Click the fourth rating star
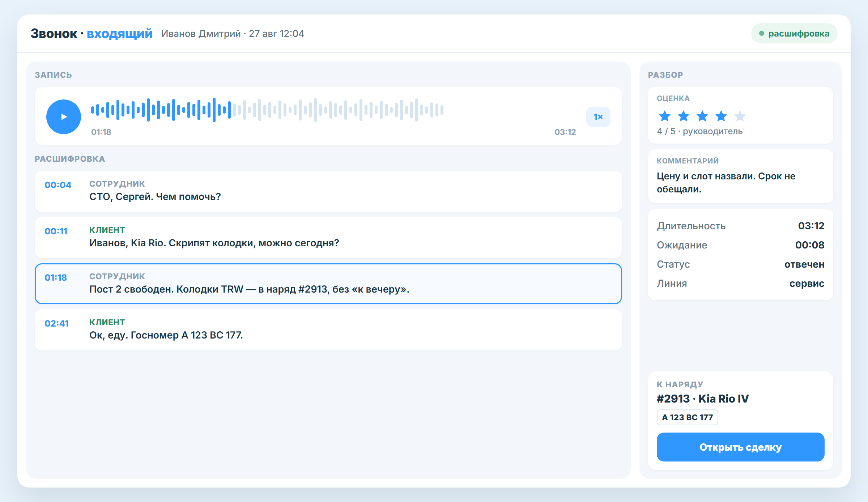Viewport: 868px width, 502px height. tap(721, 116)
